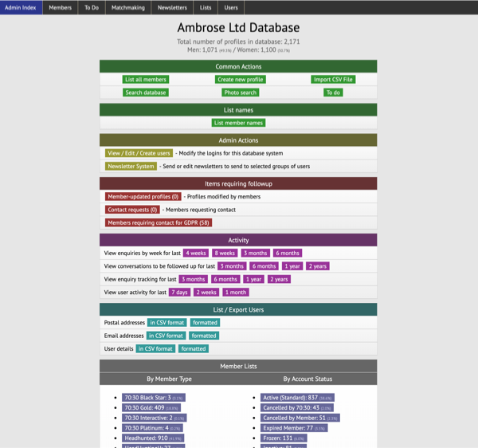
Task: Open the Matchmaking tab
Action: coord(128,8)
